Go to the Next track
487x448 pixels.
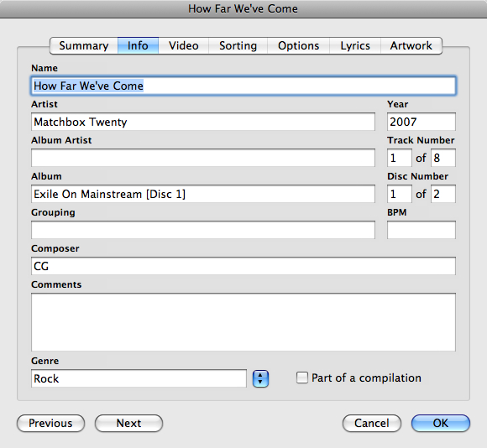coord(128,423)
